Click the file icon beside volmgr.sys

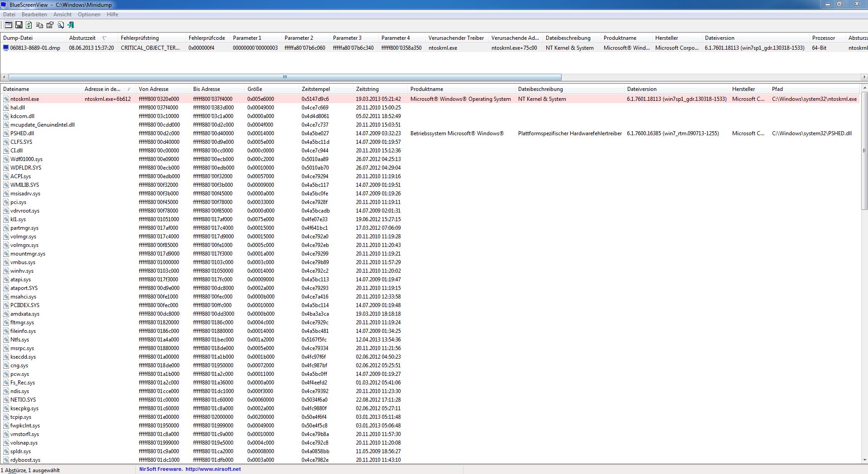coord(6,237)
